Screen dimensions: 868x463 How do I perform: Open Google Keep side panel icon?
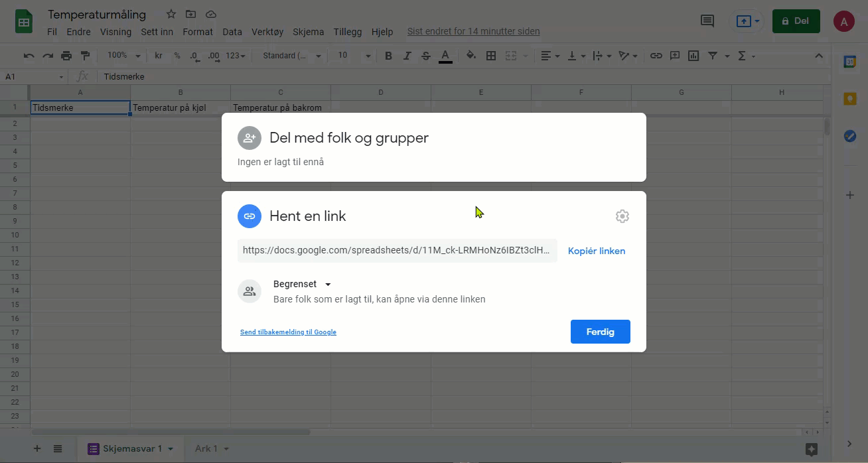(x=849, y=99)
